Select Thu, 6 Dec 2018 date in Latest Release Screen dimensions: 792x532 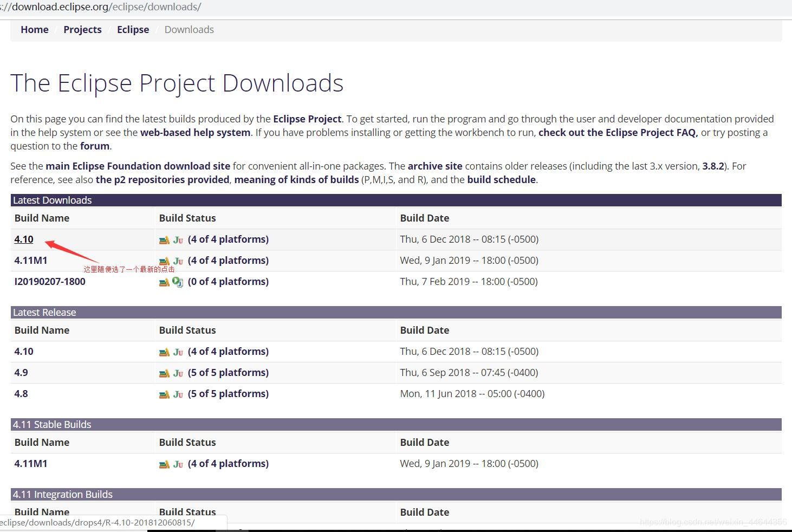469,351
